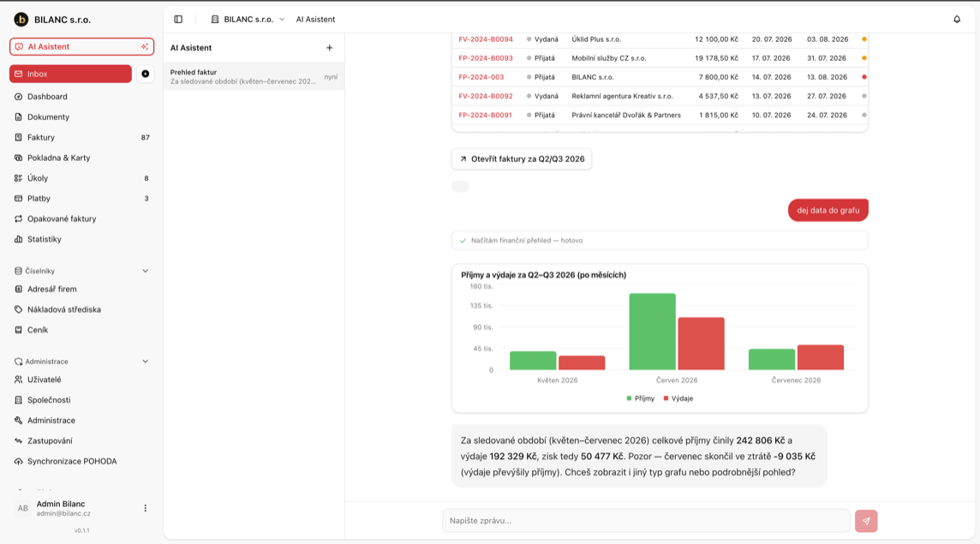Collapse the Číselníky section
This screenshot has height=544, width=980.
[145, 271]
